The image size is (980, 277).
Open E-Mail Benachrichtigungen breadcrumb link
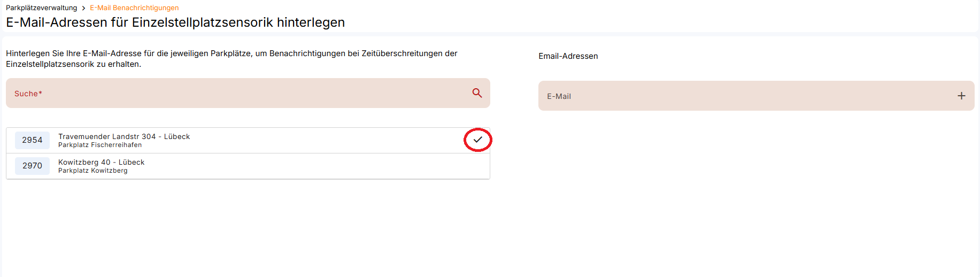point(134,8)
